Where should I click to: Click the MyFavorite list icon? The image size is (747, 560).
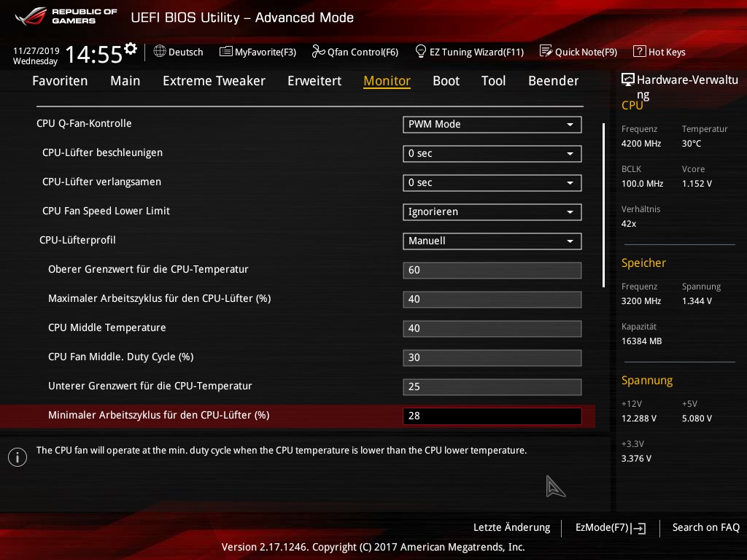pyautogui.click(x=226, y=52)
